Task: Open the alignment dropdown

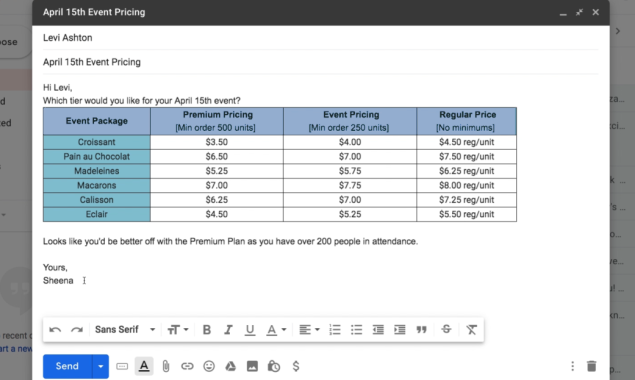Action: coord(309,330)
